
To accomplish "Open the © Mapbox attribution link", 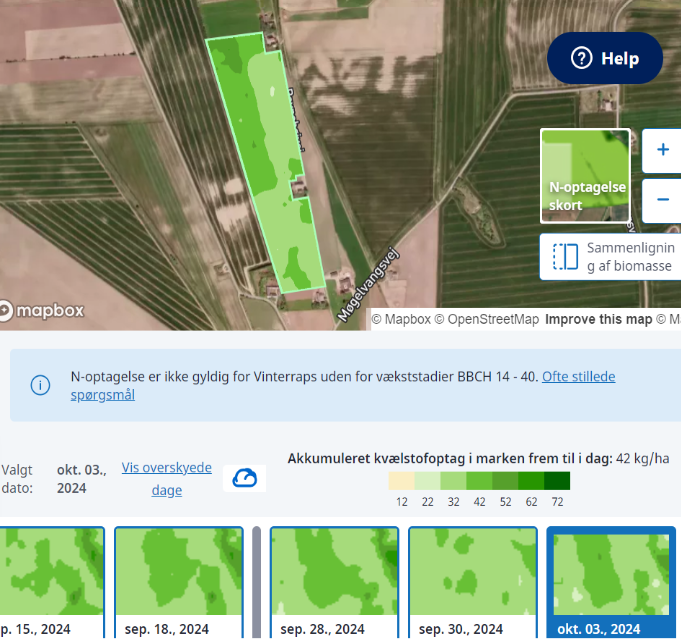I will (401, 320).
